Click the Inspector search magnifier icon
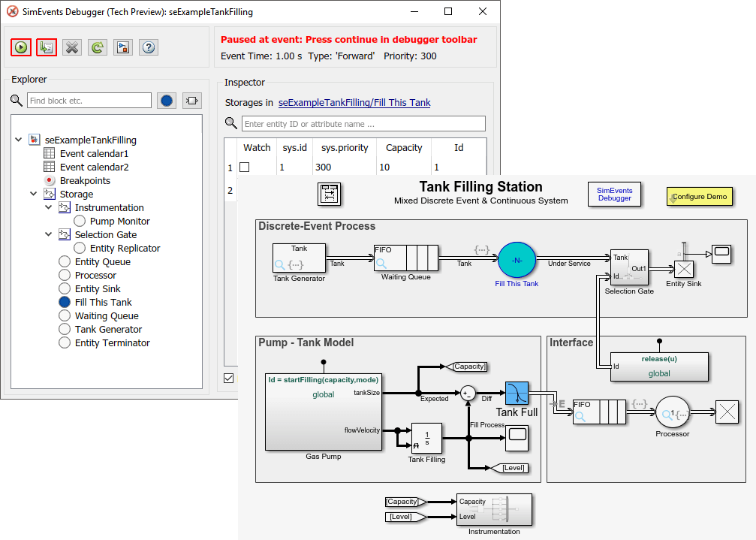This screenshot has width=756, height=540. 231,123
